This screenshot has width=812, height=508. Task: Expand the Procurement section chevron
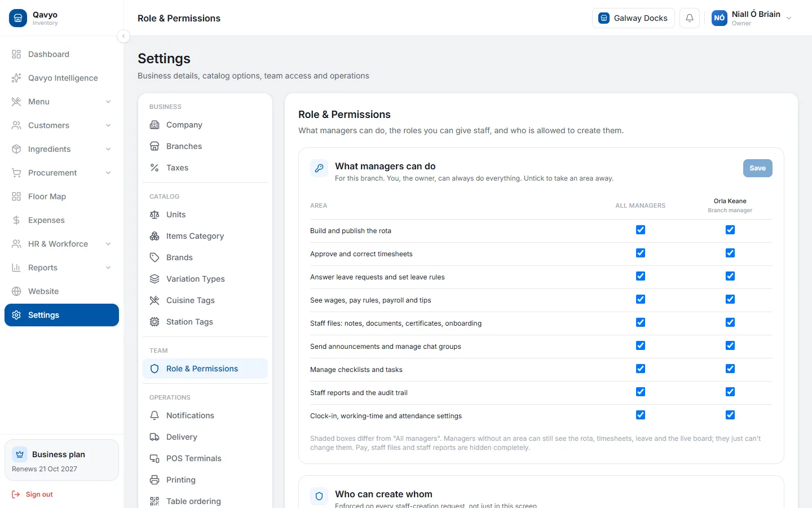[x=108, y=173]
